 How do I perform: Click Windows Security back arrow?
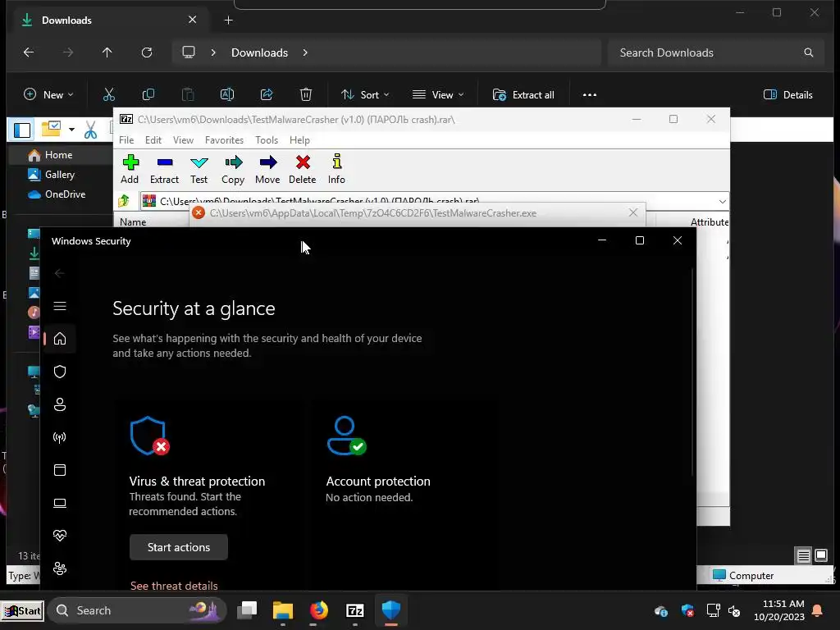click(59, 273)
